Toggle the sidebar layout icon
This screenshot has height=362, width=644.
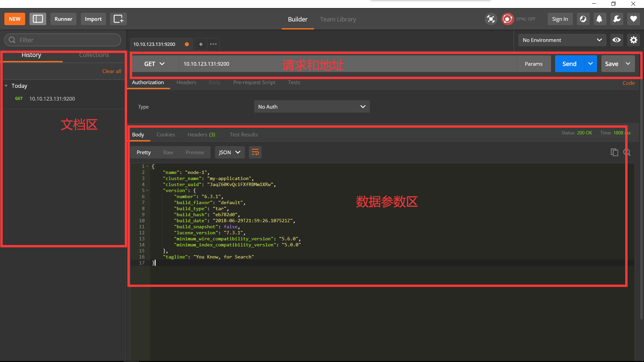[x=38, y=19]
